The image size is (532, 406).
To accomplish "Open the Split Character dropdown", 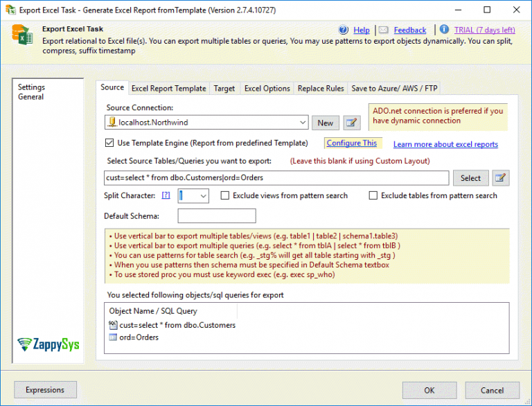I will click(x=202, y=197).
